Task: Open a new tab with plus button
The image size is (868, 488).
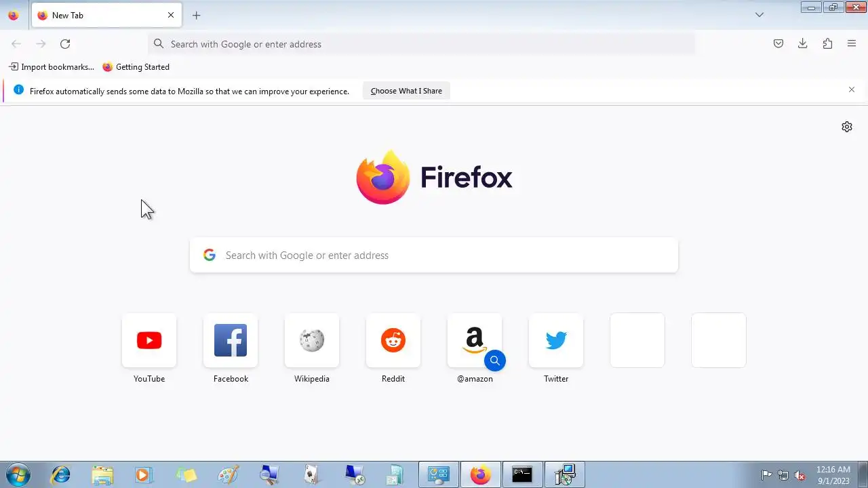Action: tap(196, 15)
